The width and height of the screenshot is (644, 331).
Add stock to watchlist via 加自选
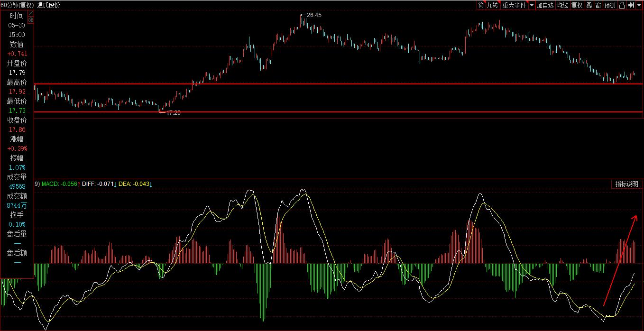545,5
